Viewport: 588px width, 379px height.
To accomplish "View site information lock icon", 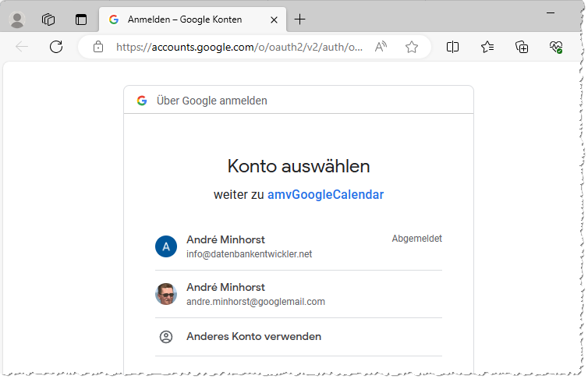I will click(98, 47).
